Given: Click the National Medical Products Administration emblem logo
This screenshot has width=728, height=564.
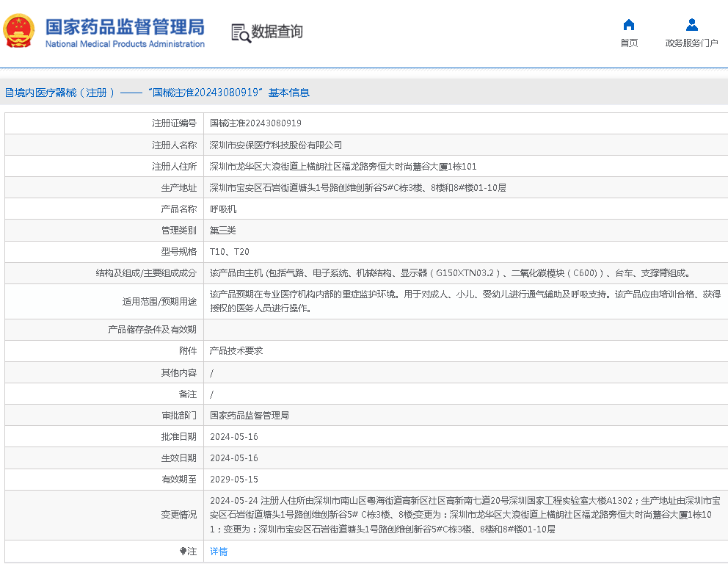Looking at the screenshot, I should tap(18, 32).
